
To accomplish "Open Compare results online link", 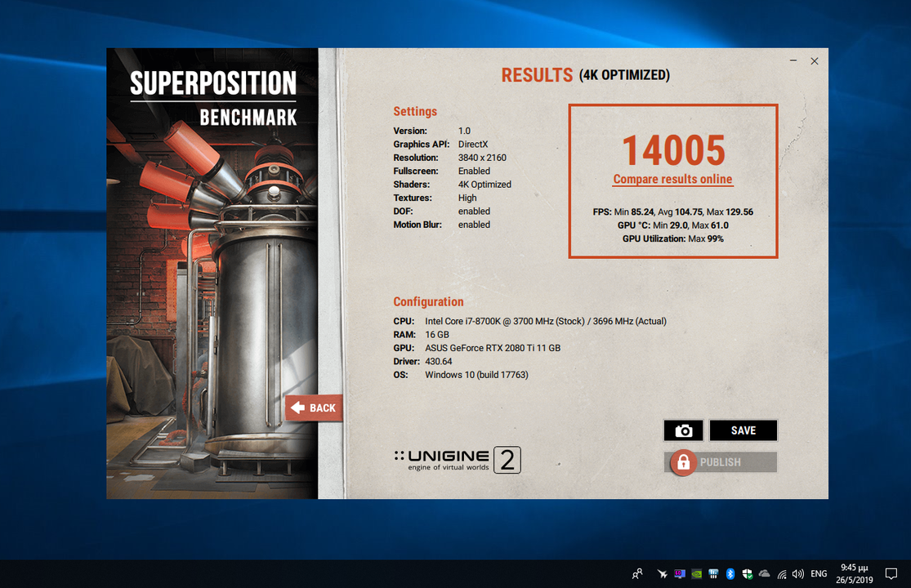I will coord(672,180).
